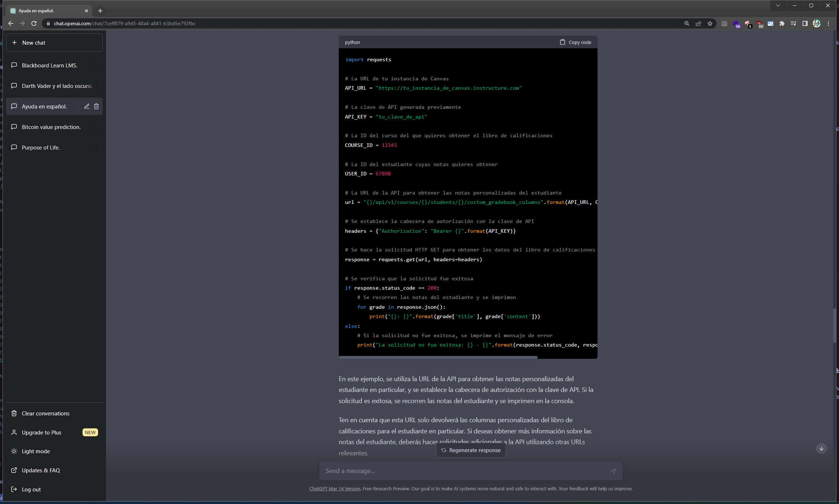The width and height of the screenshot is (839, 504).
Task: Copy code from the python block
Action: tap(576, 42)
